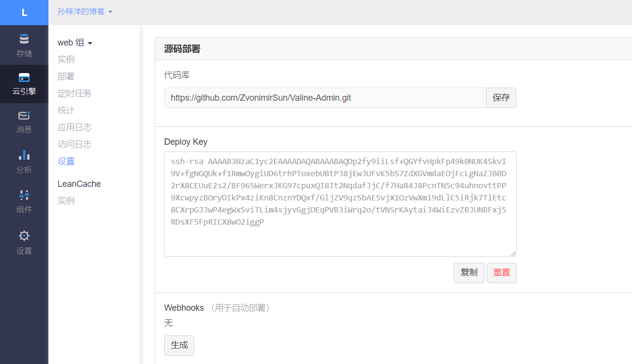Open the 统计 statistics page
Viewport: 632px width, 364px height.
pos(66,110)
